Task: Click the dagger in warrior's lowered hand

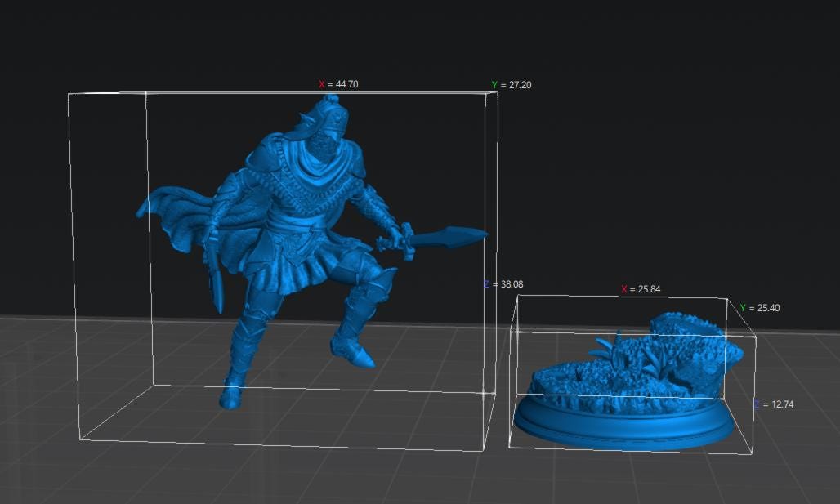Action: tap(217, 288)
